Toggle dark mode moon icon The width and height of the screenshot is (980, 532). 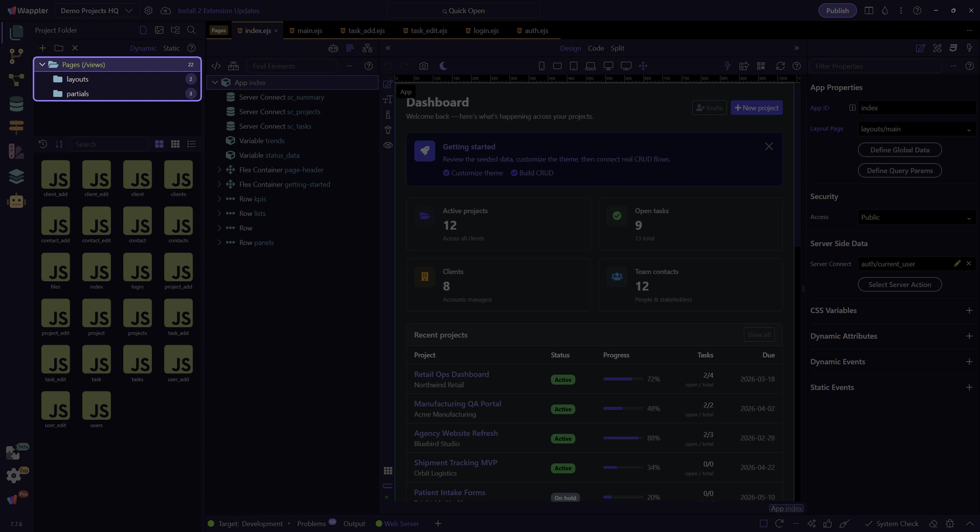point(443,66)
